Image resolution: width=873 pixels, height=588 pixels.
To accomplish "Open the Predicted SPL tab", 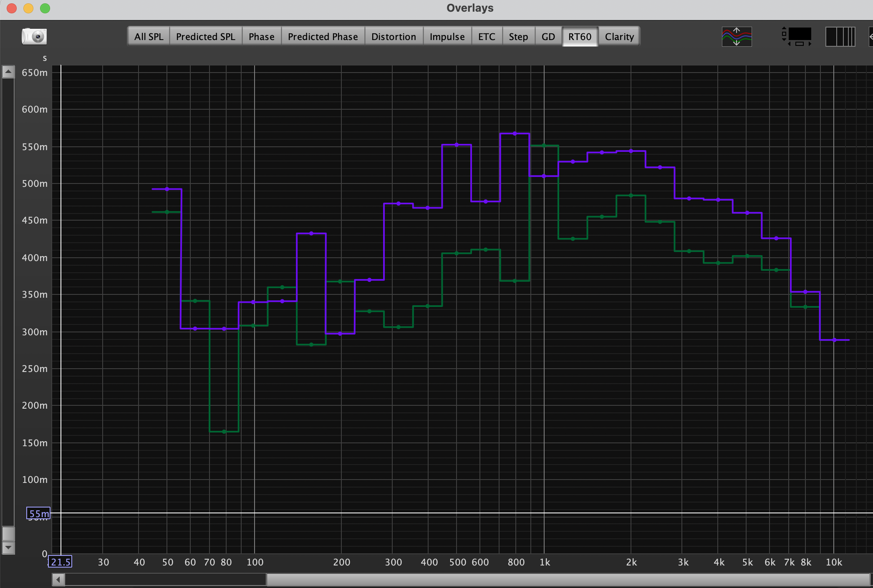I will click(x=205, y=37).
